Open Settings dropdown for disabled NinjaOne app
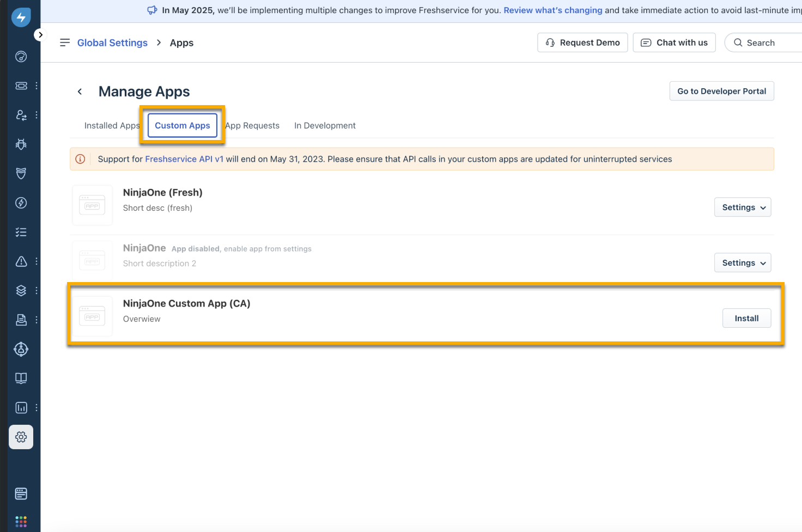Image resolution: width=802 pixels, height=532 pixels. 743,263
